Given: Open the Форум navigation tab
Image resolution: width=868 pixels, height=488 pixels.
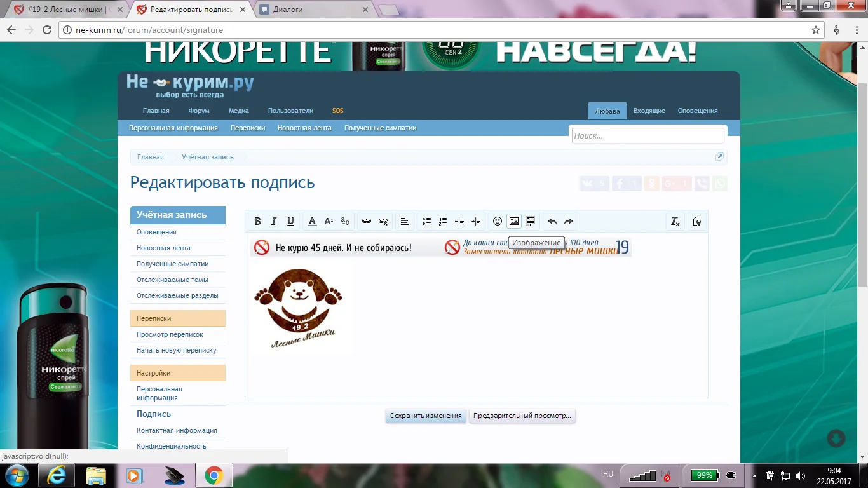Looking at the screenshot, I should [199, 111].
